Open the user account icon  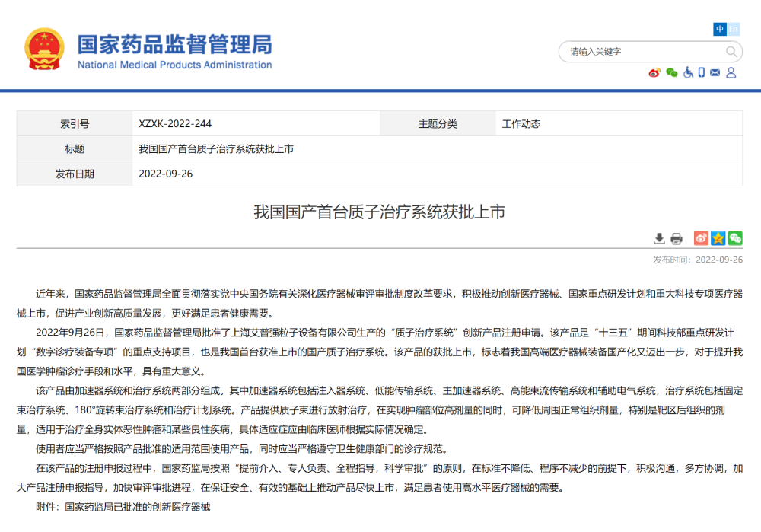[x=731, y=73]
